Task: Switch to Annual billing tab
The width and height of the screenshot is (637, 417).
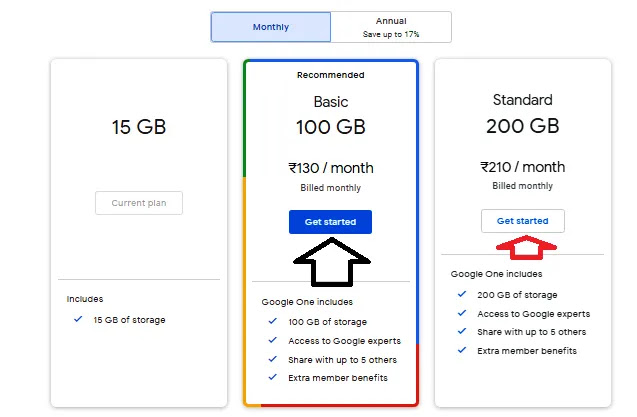Action: (391, 27)
